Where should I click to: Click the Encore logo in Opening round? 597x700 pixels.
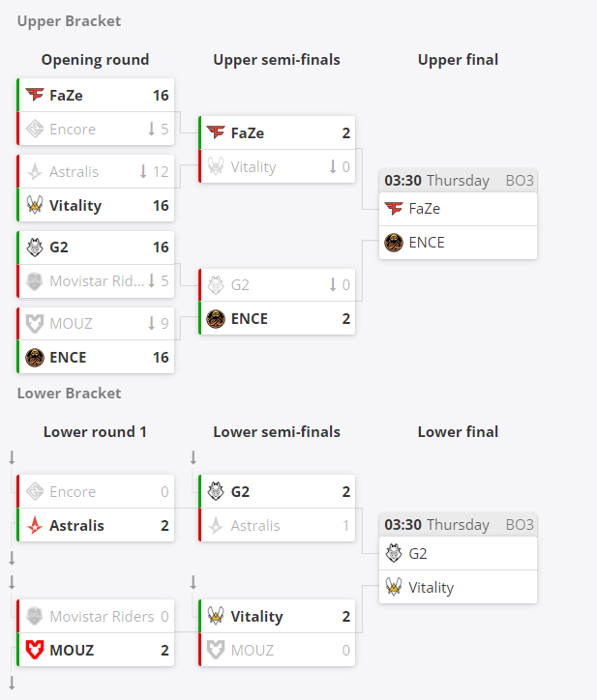pos(35,129)
